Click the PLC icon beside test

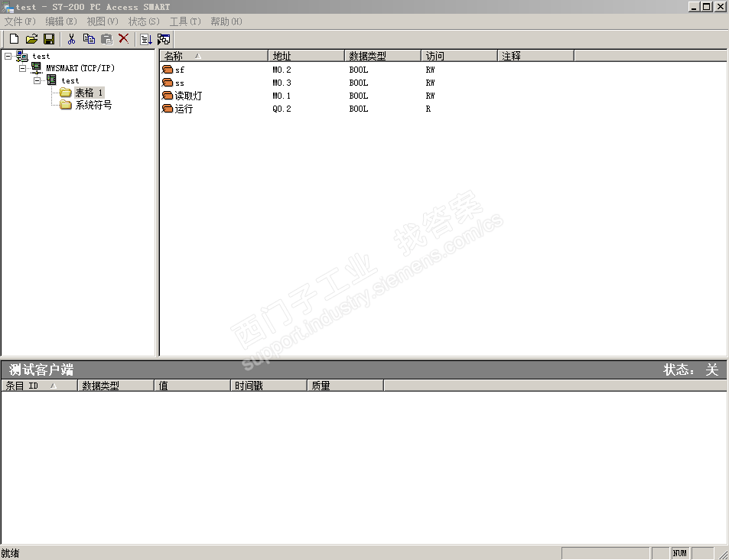tap(51, 80)
